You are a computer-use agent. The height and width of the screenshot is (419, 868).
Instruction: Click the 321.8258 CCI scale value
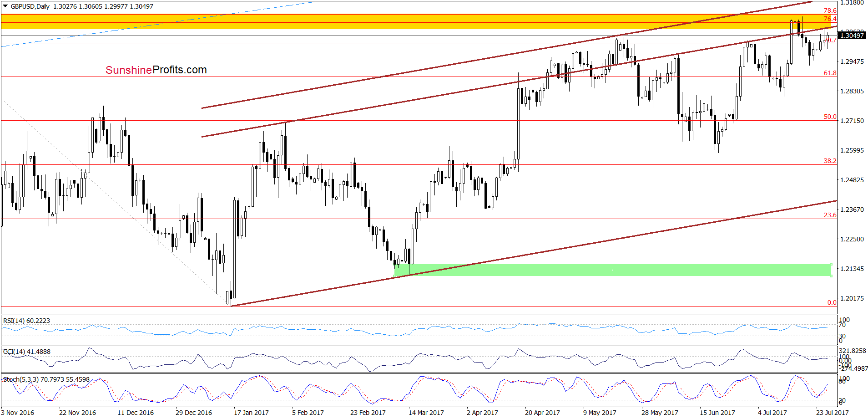[x=853, y=351]
